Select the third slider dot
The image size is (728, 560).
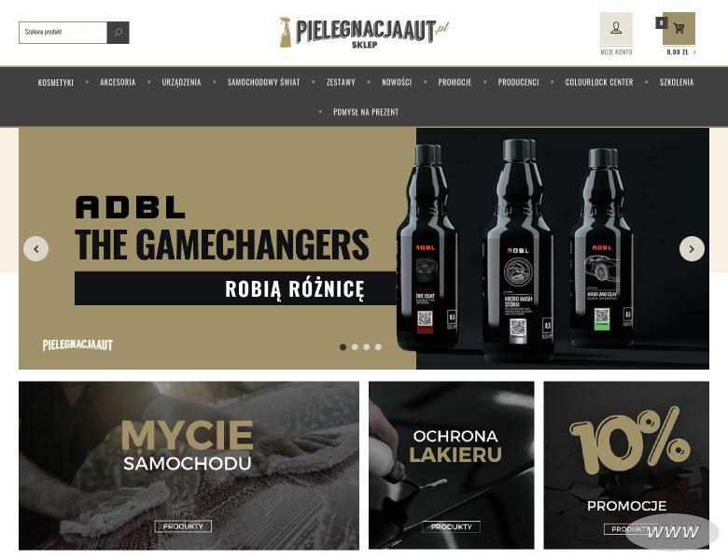tap(367, 347)
